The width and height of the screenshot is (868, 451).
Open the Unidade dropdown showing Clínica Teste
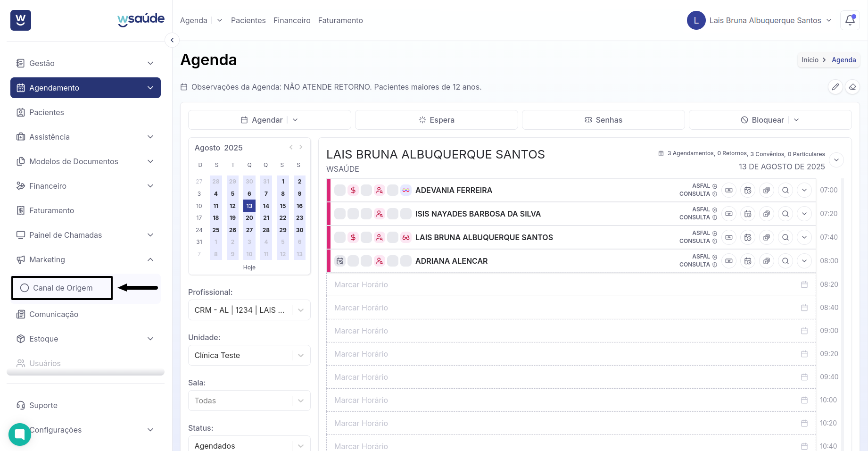coord(249,355)
